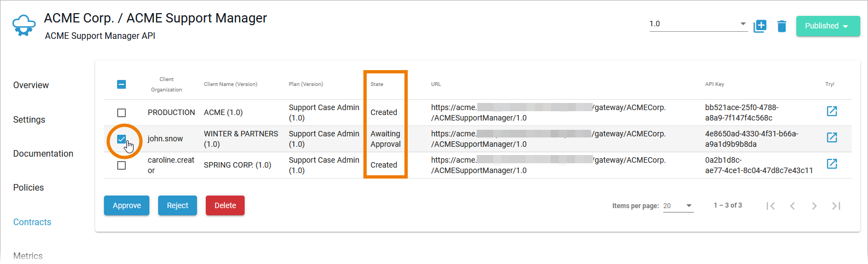This screenshot has height=264, width=868.
Task: Open Try link for SPRING CORP.
Action: click(831, 164)
